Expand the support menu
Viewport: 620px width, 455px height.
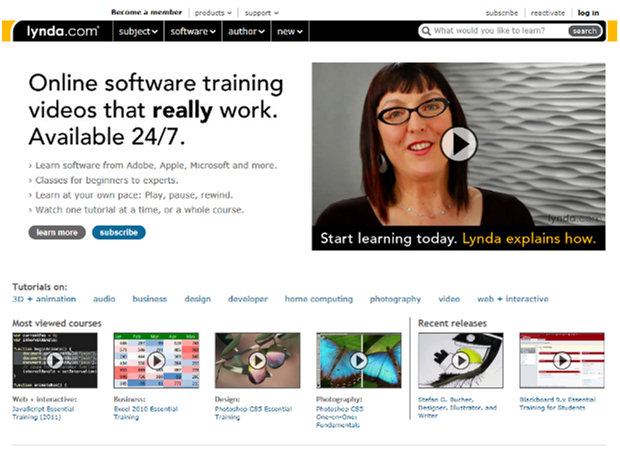[x=261, y=13]
